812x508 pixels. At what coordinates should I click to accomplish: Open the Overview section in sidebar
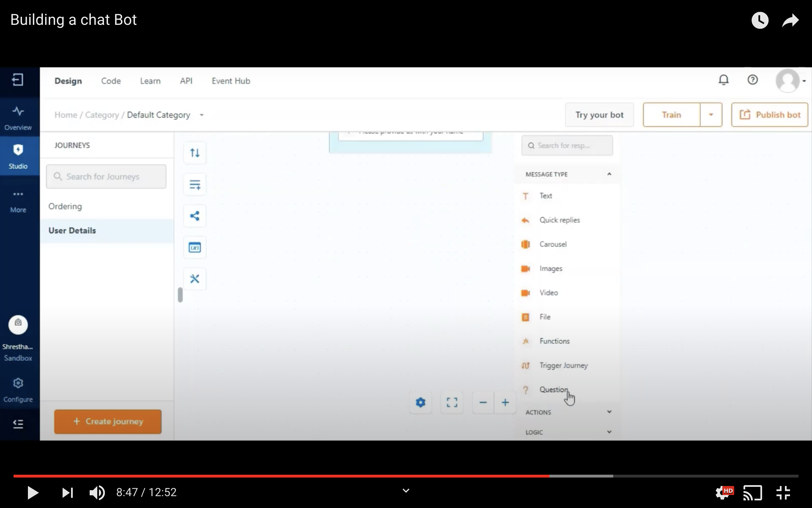18,118
